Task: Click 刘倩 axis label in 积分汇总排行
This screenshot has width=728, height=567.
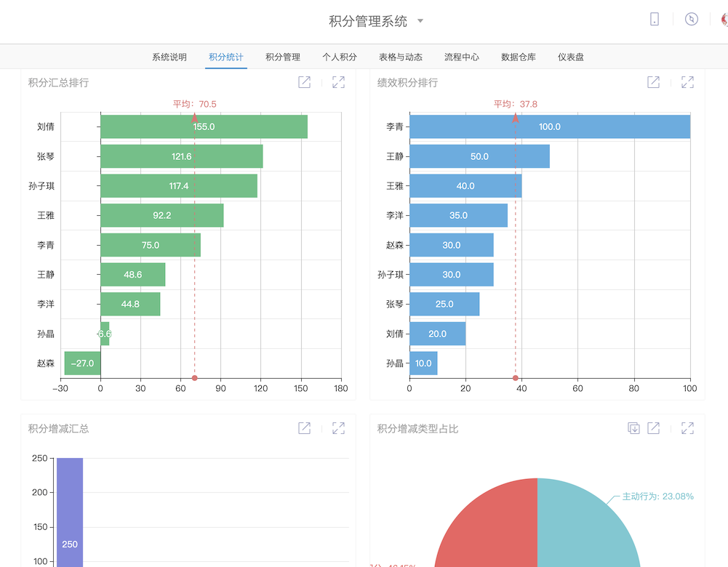Action: (46, 126)
